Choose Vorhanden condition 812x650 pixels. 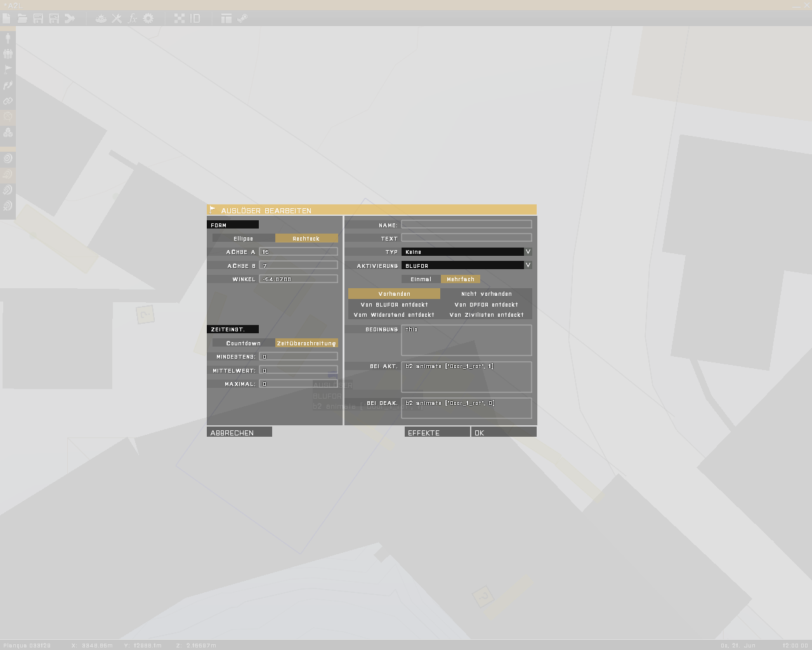point(394,294)
